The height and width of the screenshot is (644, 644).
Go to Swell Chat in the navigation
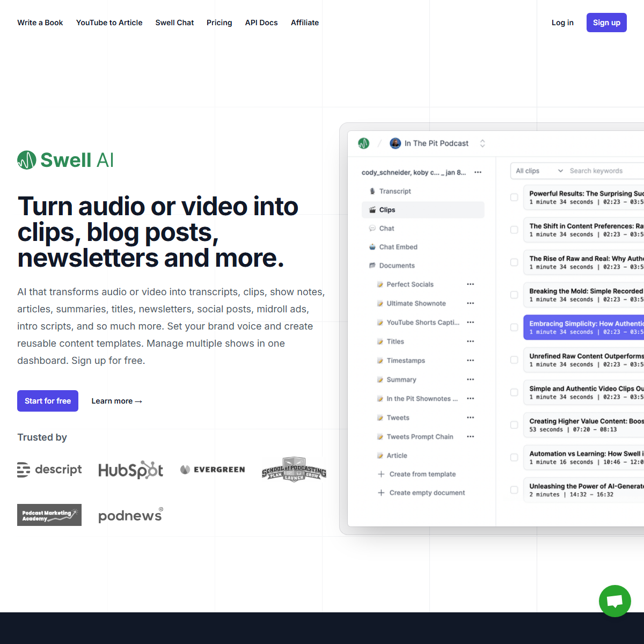tap(174, 23)
